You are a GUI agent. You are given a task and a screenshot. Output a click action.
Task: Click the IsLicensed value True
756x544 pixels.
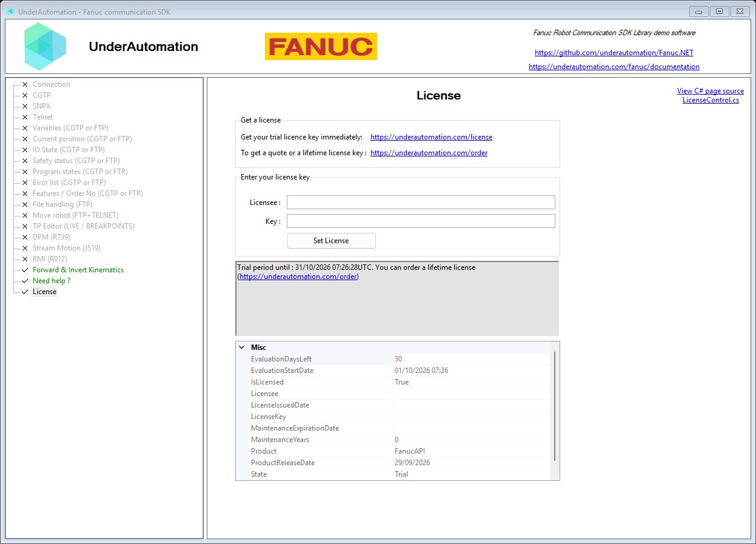[x=401, y=382]
